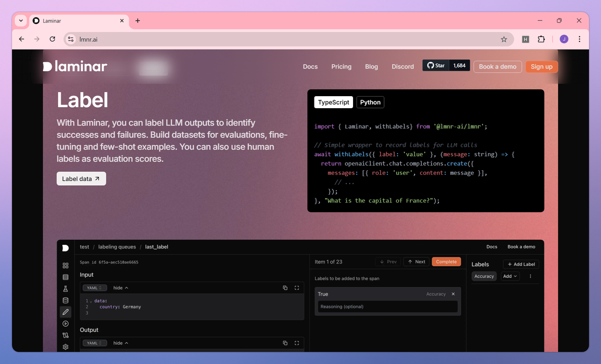The width and height of the screenshot is (601, 364).
Task: Expand Input block with fullscreen icon
Action: pyautogui.click(x=297, y=288)
